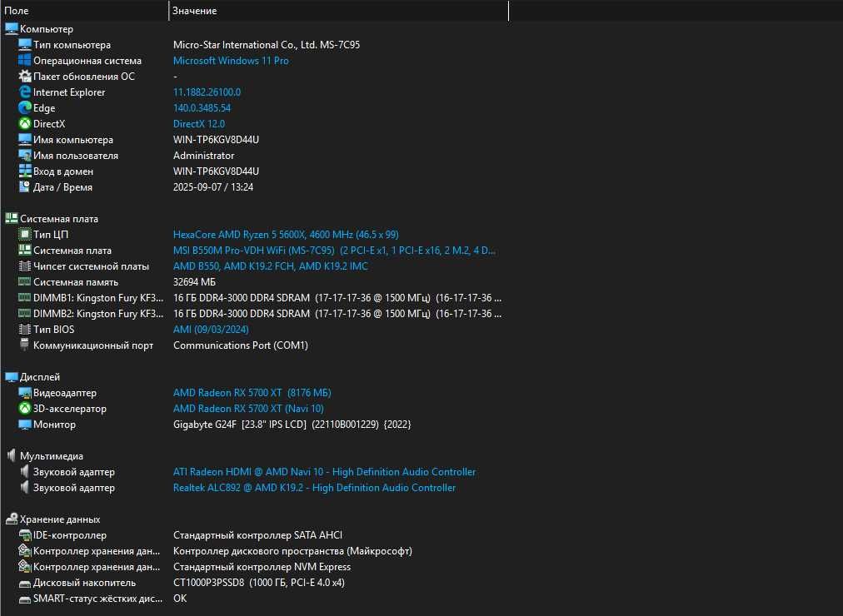This screenshot has width=843, height=616.
Task: Open the MSI B550M Pro-VDH WiFi link
Action: pyautogui.click(x=334, y=251)
